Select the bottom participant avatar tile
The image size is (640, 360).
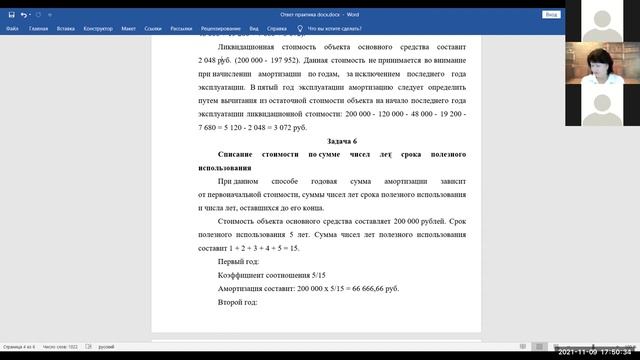[x=602, y=105]
